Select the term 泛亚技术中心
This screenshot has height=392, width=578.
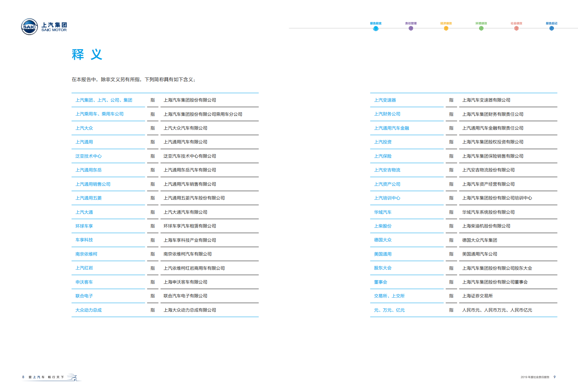(89, 156)
